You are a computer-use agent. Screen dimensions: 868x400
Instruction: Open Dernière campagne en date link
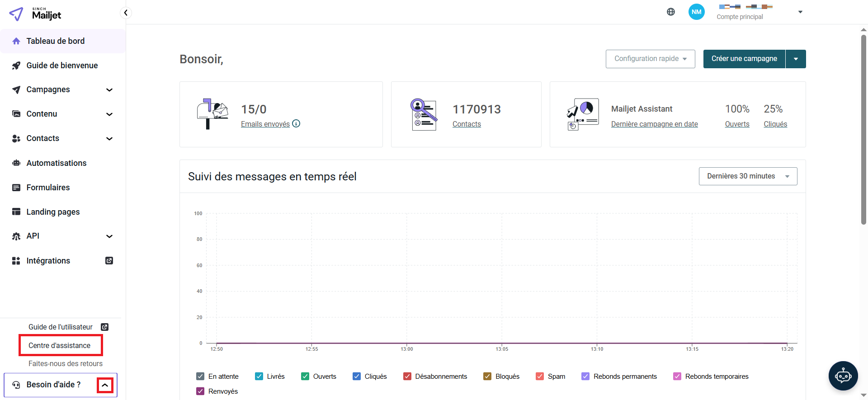click(654, 124)
